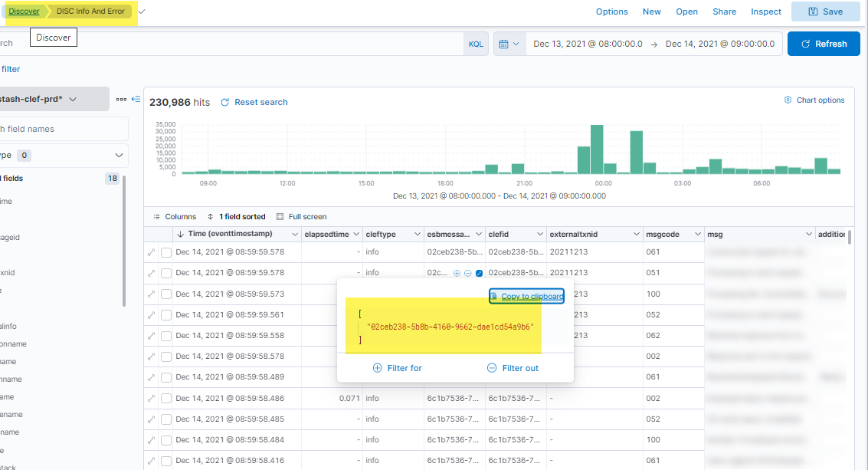Open the clefid column menu
This screenshot has height=470, width=868.
[540, 235]
